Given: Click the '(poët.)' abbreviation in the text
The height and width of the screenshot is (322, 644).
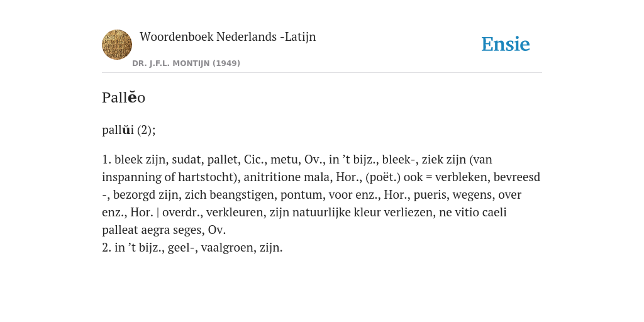Looking at the screenshot, I should (382, 177).
